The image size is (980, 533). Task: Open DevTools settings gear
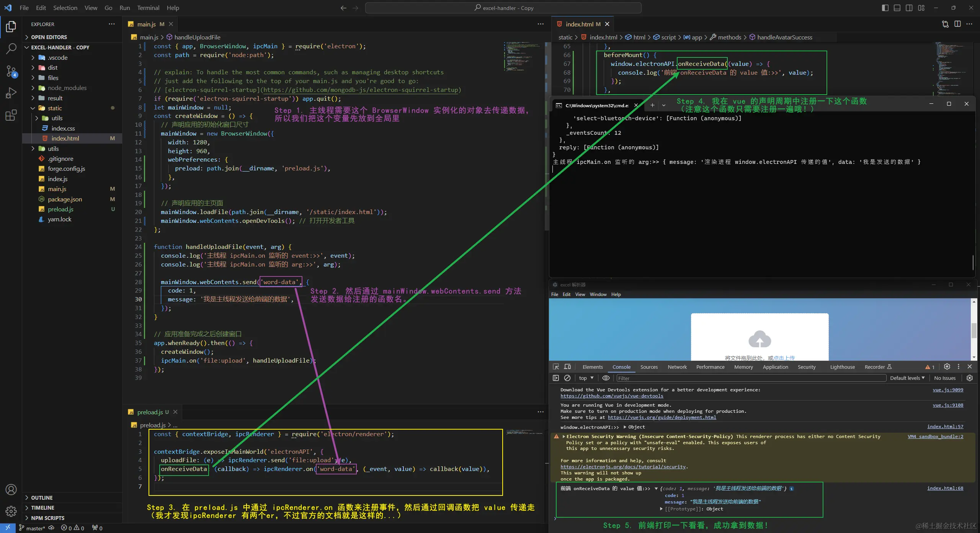(947, 366)
